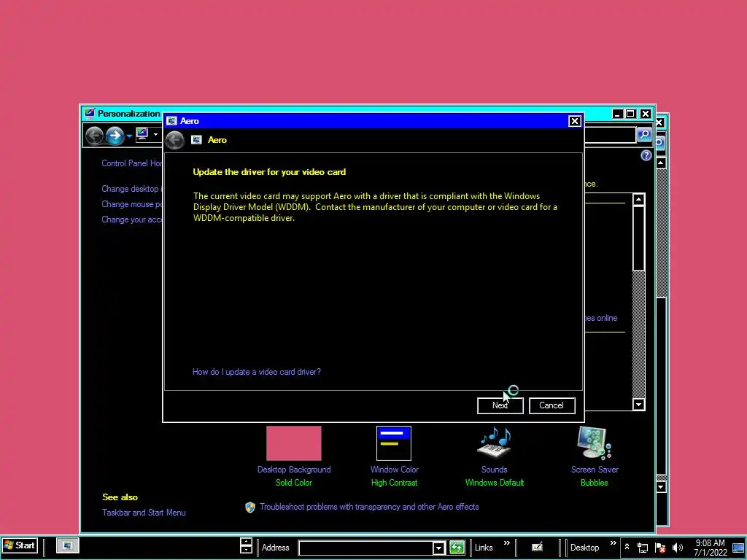Open 'How do I update a video card driver?' link

click(256, 371)
